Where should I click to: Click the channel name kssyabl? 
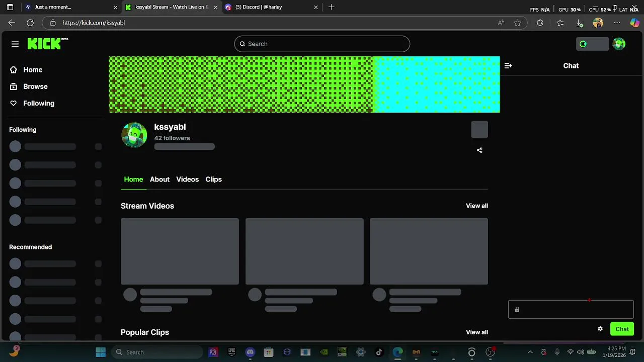pyautogui.click(x=170, y=127)
